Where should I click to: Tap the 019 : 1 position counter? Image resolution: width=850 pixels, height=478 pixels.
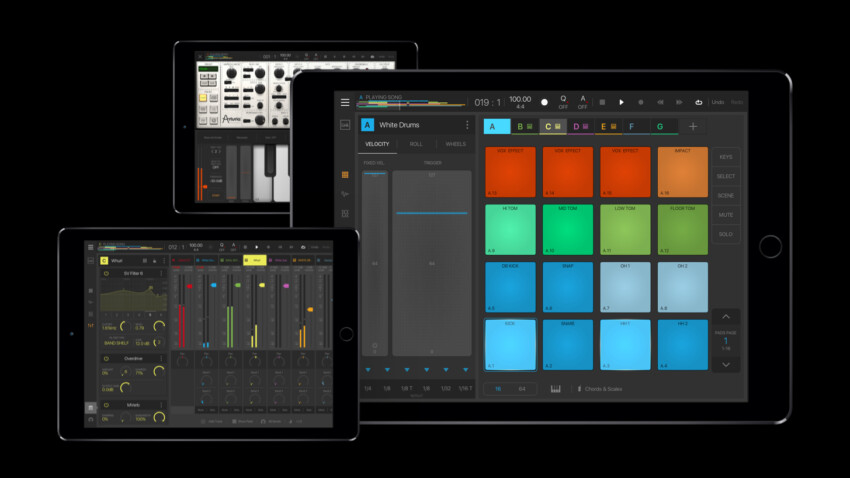pos(487,102)
